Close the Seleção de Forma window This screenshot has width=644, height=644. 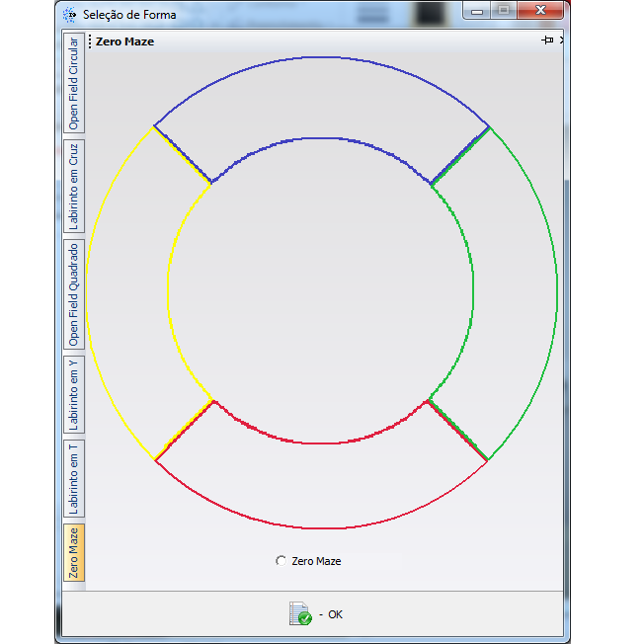[542, 11]
